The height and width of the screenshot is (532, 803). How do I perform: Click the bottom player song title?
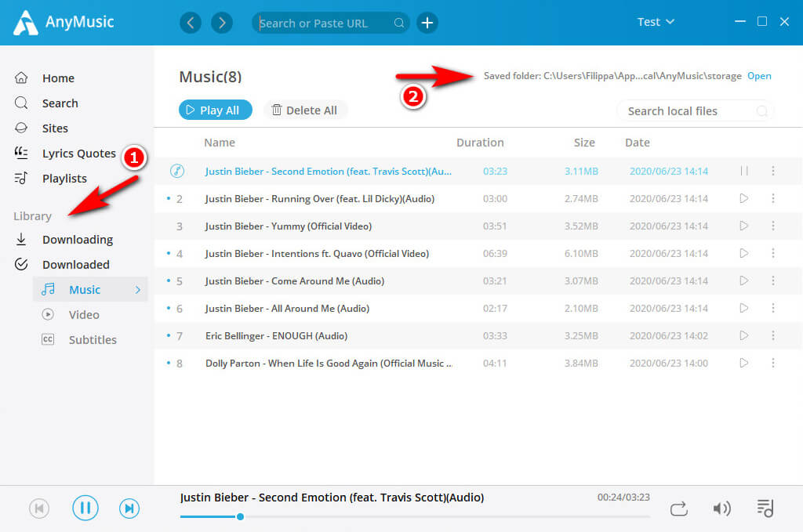332,498
